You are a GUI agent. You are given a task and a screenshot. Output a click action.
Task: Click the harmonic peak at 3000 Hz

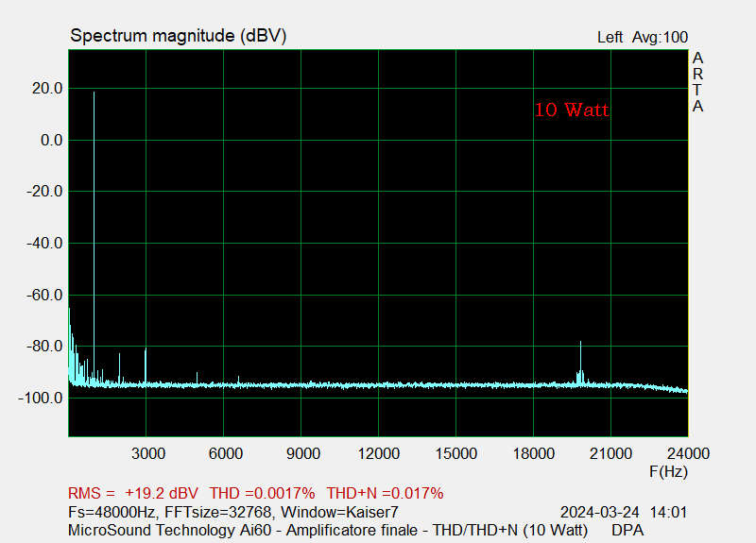point(146,366)
